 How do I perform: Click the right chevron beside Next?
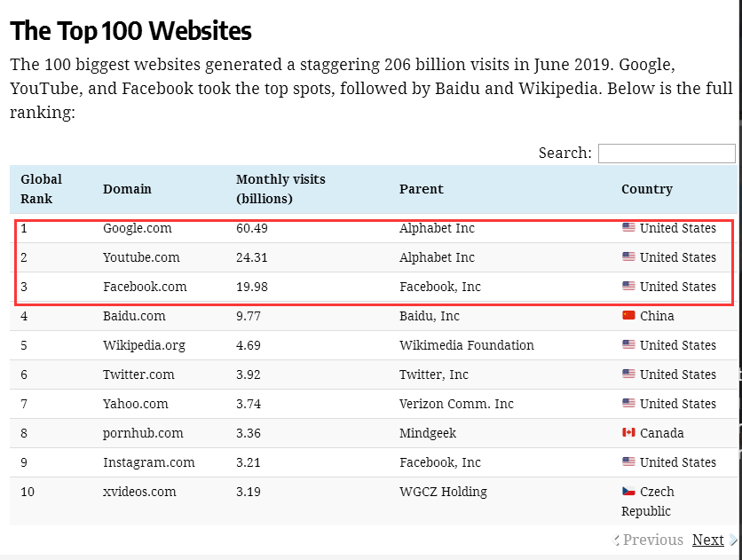[x=733, y=540]
